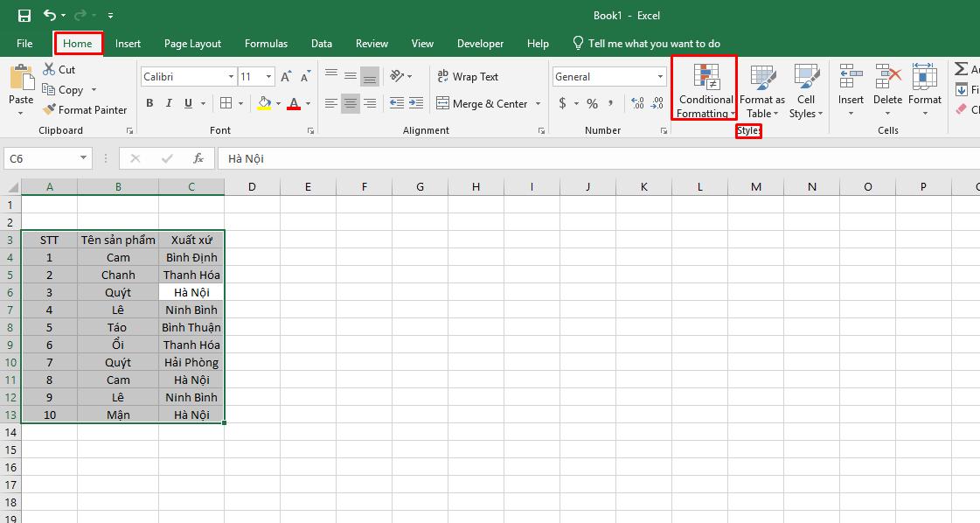Open the Developer tab
980x523 pixels.
pos(480,43)
